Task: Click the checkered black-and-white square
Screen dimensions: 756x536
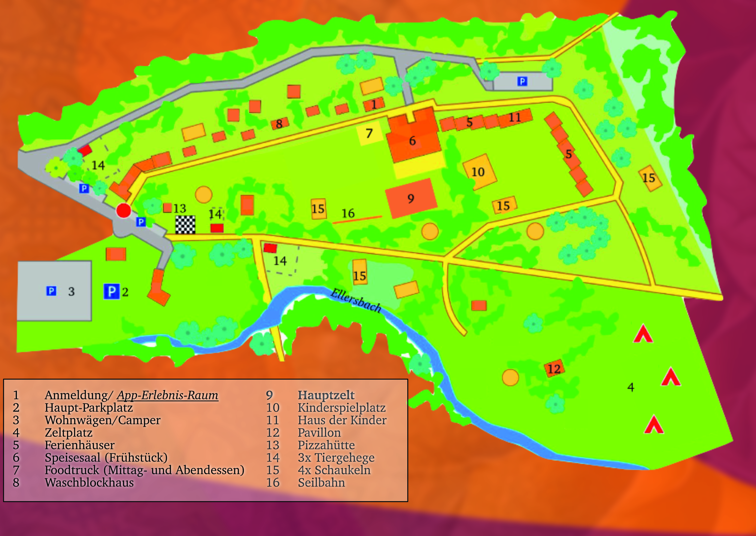Action: pos(185,224)
